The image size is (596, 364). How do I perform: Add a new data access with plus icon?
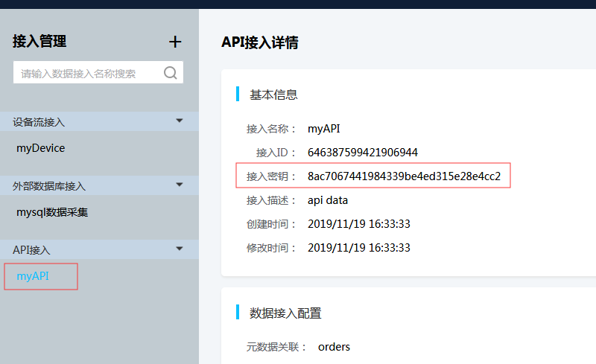click(175, 42)
